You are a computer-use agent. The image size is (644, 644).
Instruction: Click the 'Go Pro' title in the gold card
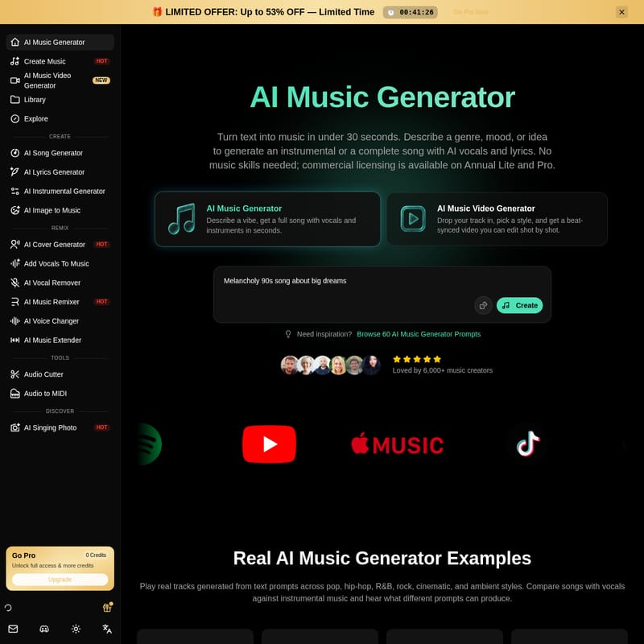(x=23, y=555)
